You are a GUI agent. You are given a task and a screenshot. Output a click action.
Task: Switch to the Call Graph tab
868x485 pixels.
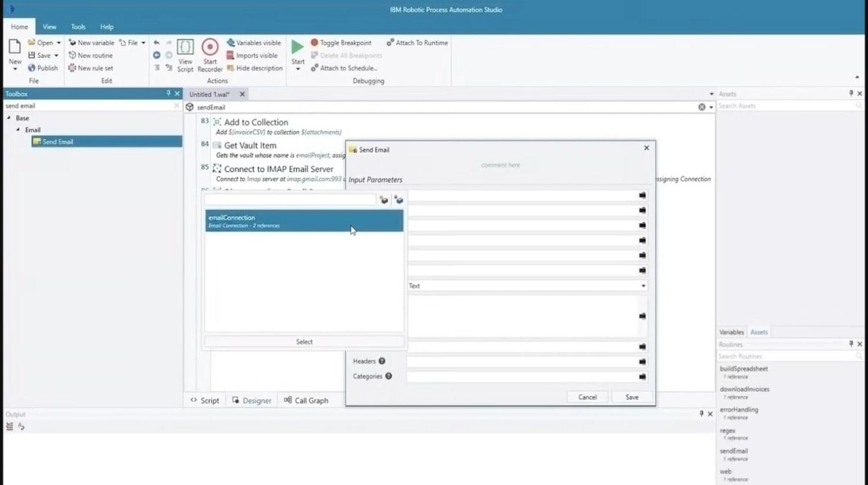(306, 401)
